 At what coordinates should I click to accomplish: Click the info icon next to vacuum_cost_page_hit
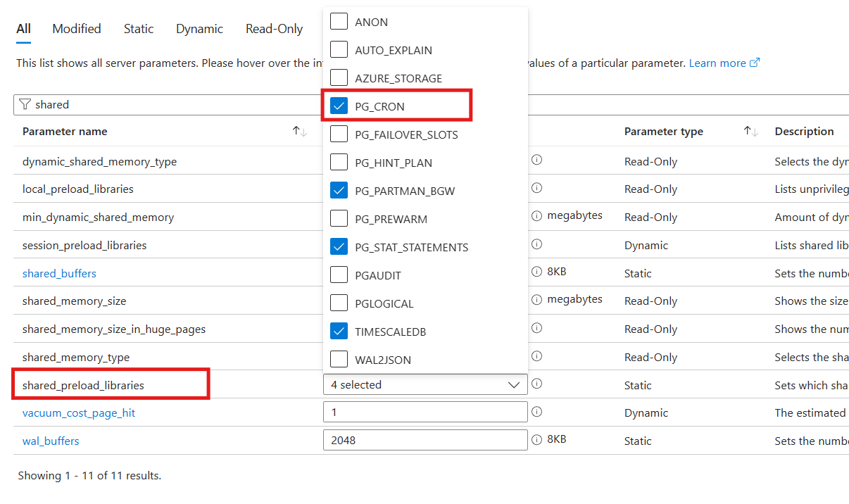(536, 411)
